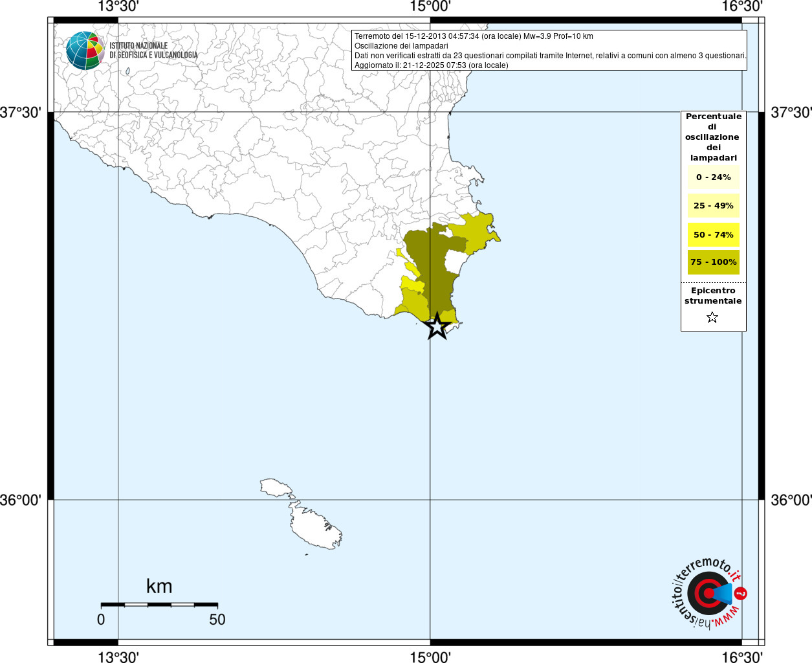Select the 50 - 74% legend swatch

coord(713,234)
